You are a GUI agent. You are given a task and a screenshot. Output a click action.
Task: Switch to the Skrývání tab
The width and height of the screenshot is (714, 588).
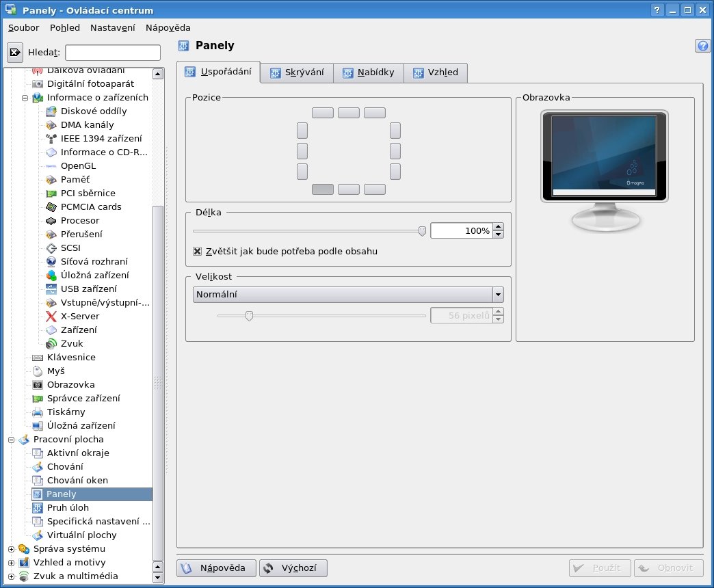tap(297, 72)
